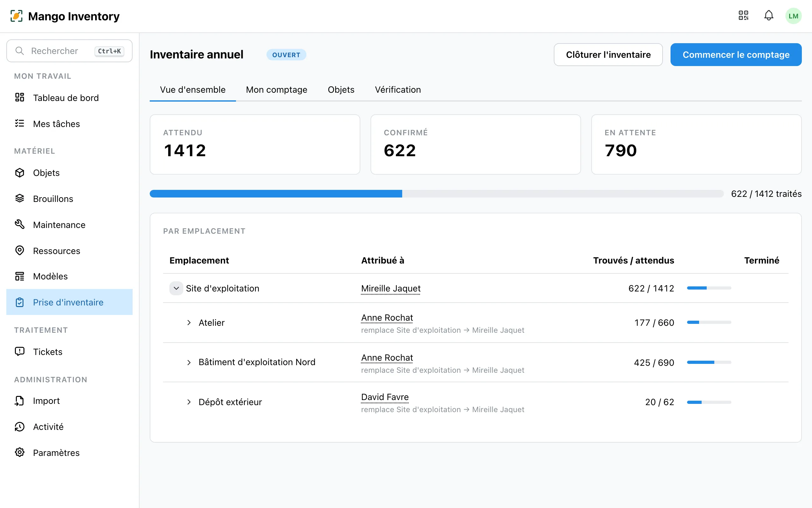Click Commencer le comptage button
This screenshot has width=812, height=508.
(x=736, y=55)
